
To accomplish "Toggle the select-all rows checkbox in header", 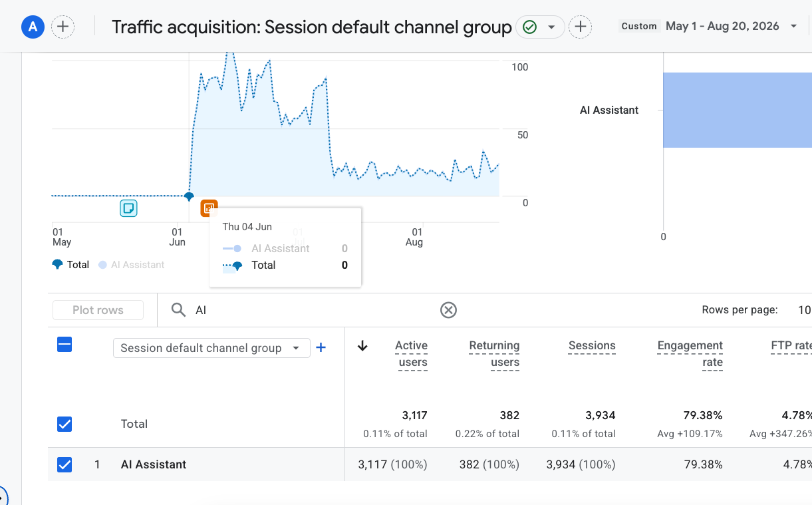I will pos(65,345).
